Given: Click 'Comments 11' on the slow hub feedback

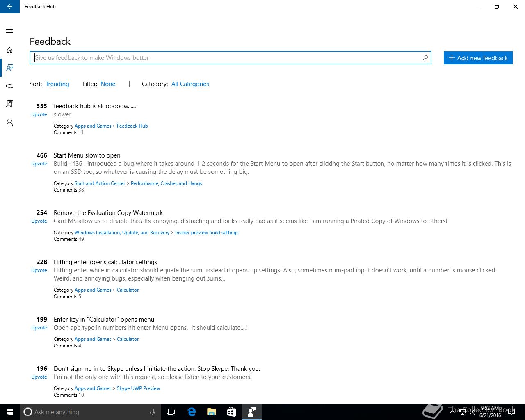Looking at the screenshot, I should (68, 132).
